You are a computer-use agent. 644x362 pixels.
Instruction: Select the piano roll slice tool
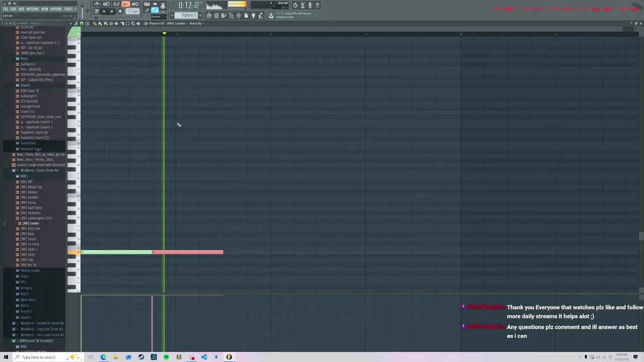pos(122,23)
